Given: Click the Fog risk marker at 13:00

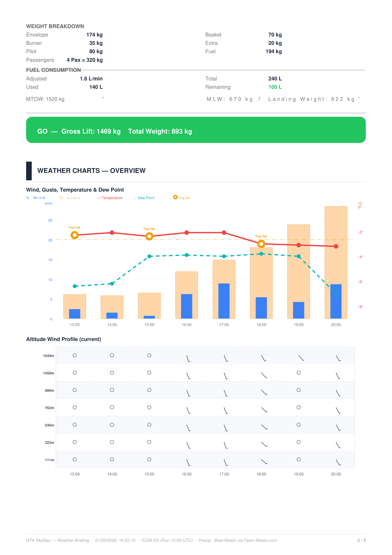Looking at the screenshot, I should [x=75, y=235].
